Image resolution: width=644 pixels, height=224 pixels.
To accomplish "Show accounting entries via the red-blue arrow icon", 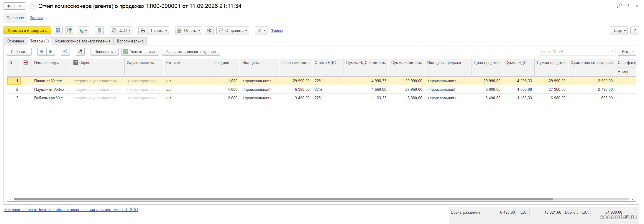I will pos(209,30).
